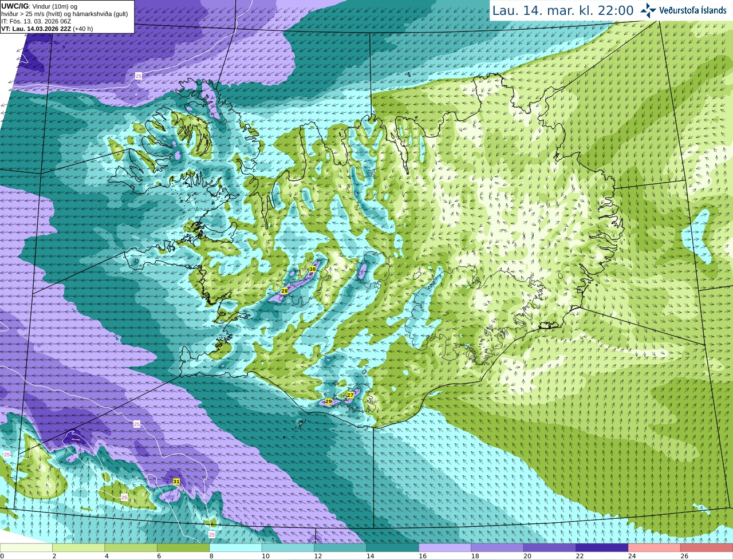Pick the 6–8 m/s olive green legend swatch

pos(183,547)
